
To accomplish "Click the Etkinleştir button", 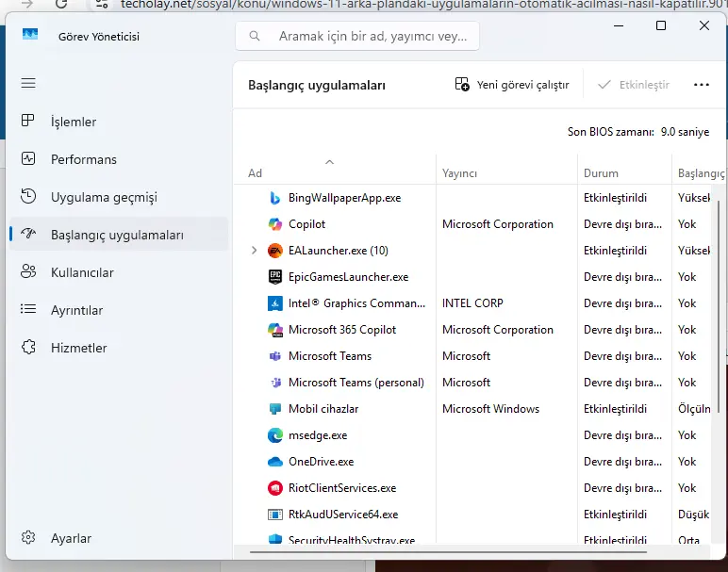I will pos(634,85).
